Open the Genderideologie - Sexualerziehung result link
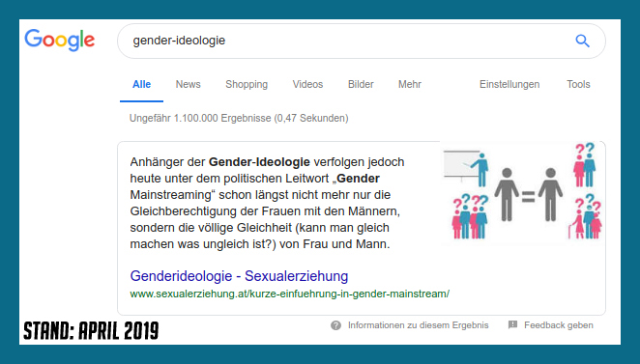 (239, 276)
